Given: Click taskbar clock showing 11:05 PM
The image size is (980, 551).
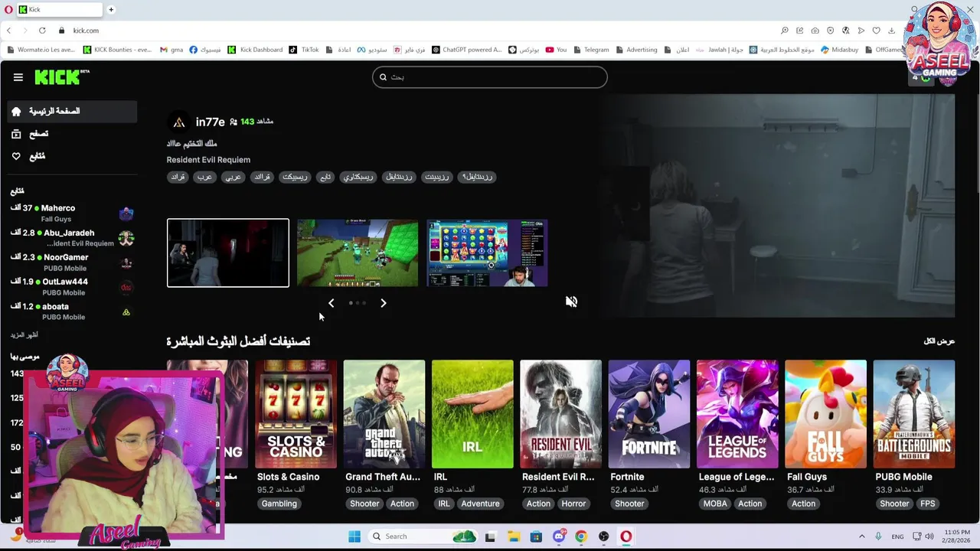Looking at the screenshot, I should click(956, 536).
